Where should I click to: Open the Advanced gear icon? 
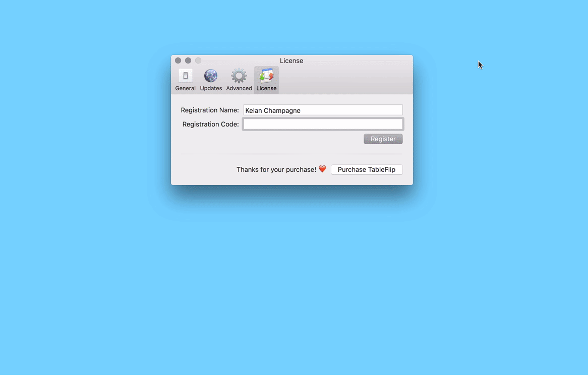239,76
